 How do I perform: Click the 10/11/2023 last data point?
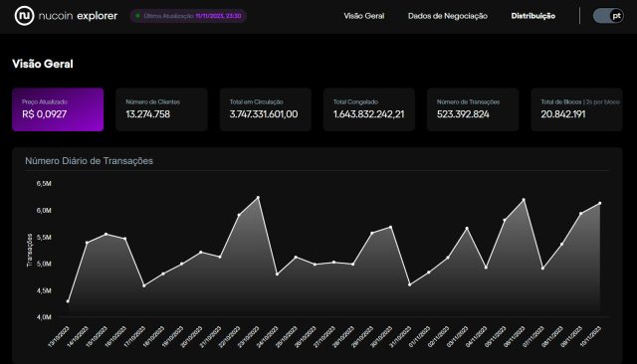(599, 203)
